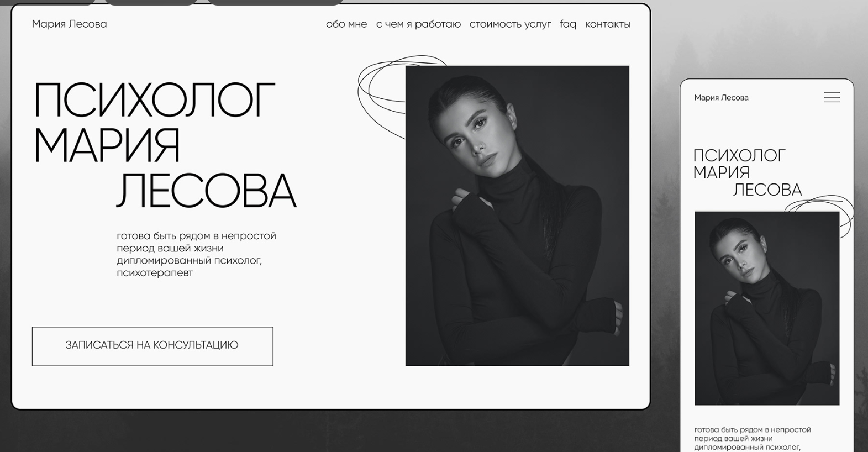Select the portrait photo in mobile mockup
The width and height of the screenshot is (868, 452).
pos(767,308)
